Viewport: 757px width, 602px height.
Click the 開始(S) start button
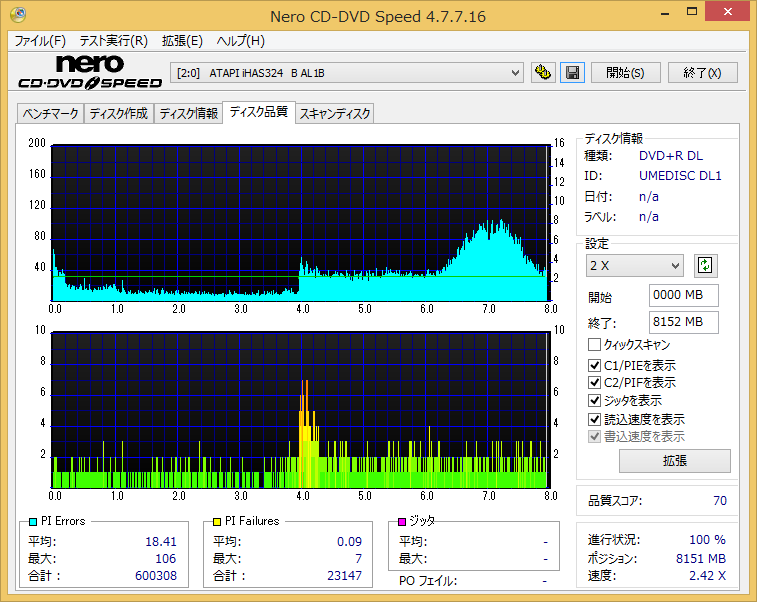[x=626, y=73]
